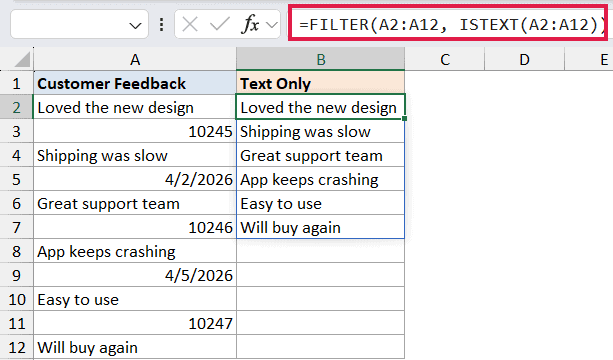Click Great support team in column B

coord(321,155)
